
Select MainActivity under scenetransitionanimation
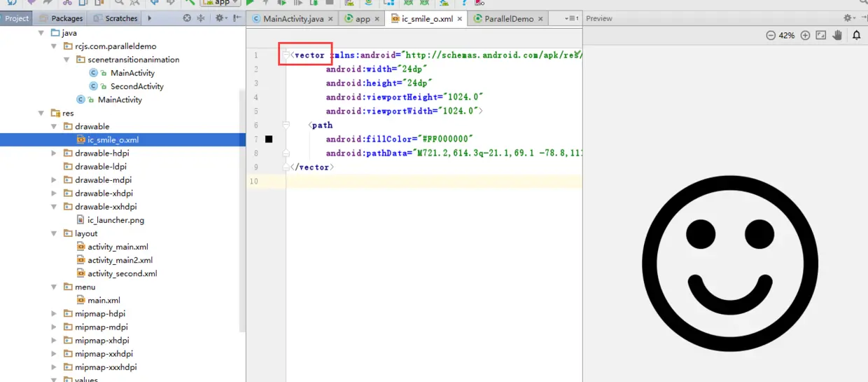click(132, 73)
